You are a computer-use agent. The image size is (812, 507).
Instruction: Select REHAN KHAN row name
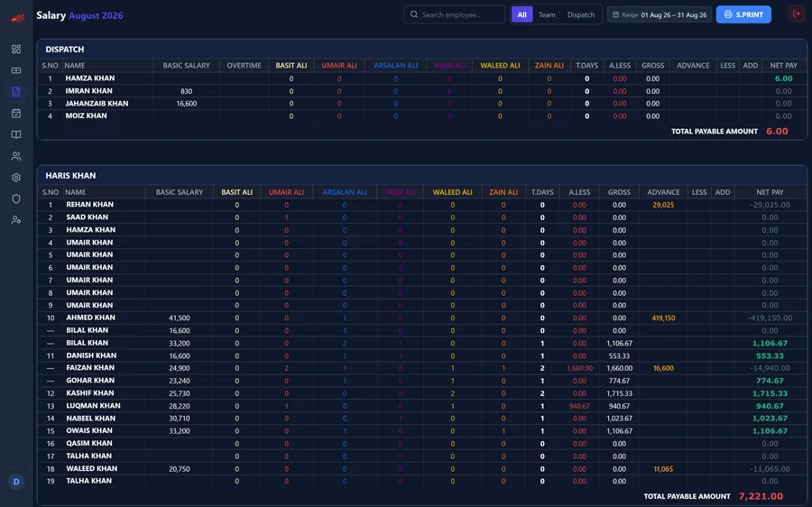(89, 204)
